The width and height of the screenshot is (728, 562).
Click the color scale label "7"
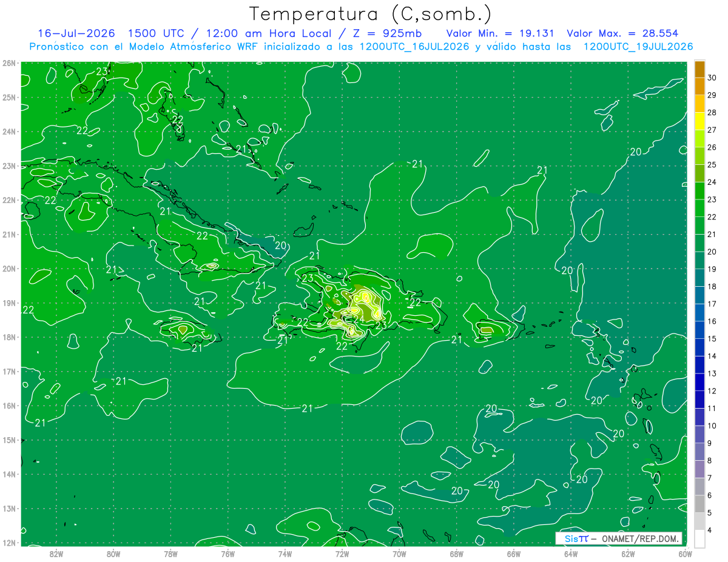tap(709, 478)
